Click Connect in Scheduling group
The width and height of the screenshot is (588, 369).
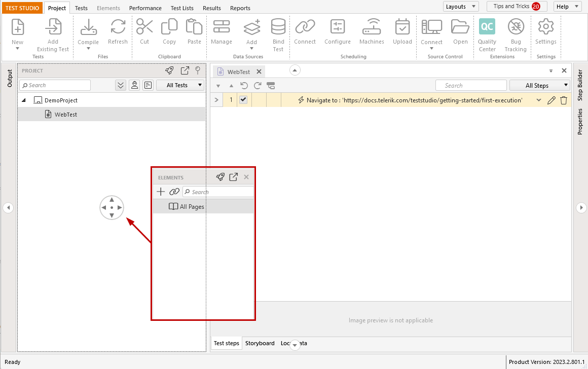pos(305,27)
